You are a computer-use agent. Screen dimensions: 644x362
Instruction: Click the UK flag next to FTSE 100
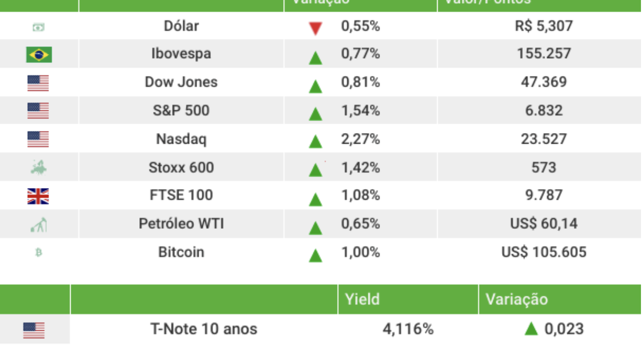(x=38, y=196)
